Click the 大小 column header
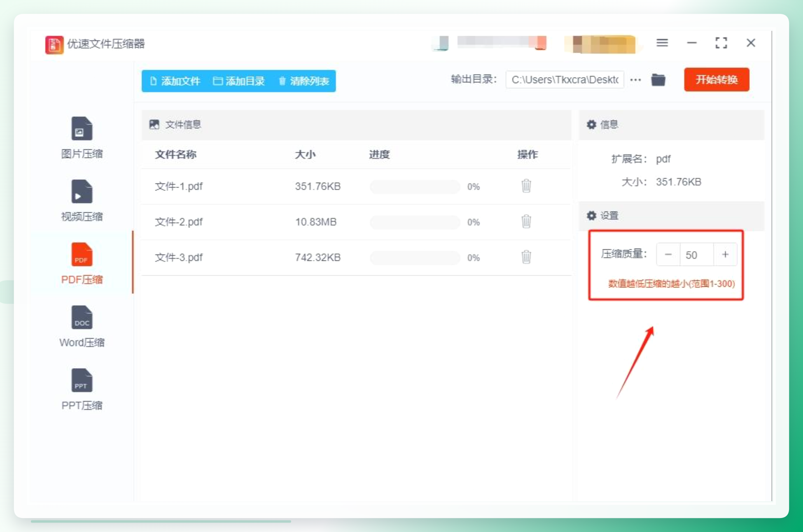The width and height of the screenshot is (803, 532). pyautogui.click(x=305, y=155)
